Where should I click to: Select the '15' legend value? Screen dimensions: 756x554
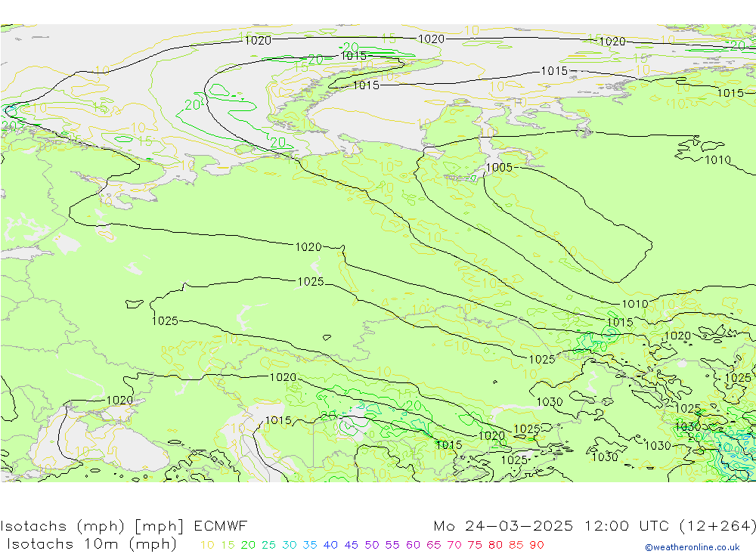228,545
